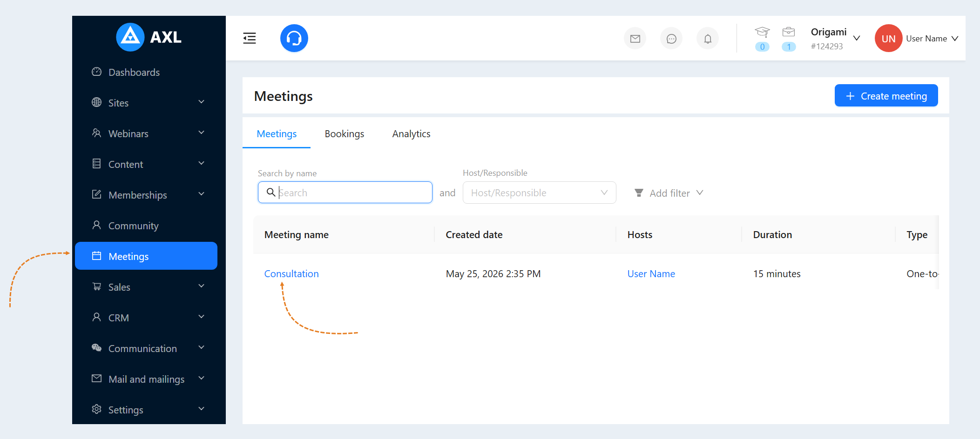
Task: Open the Add filter dropdown
Action: coord(669,193)
